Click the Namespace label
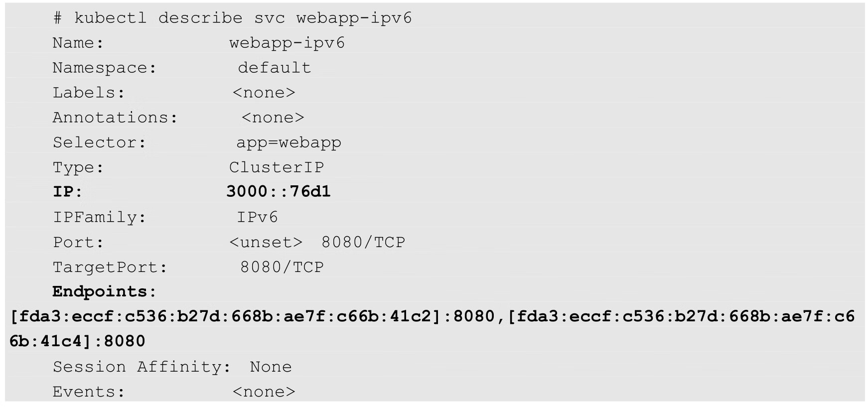868x407 pixels. [x=105, y=68]
